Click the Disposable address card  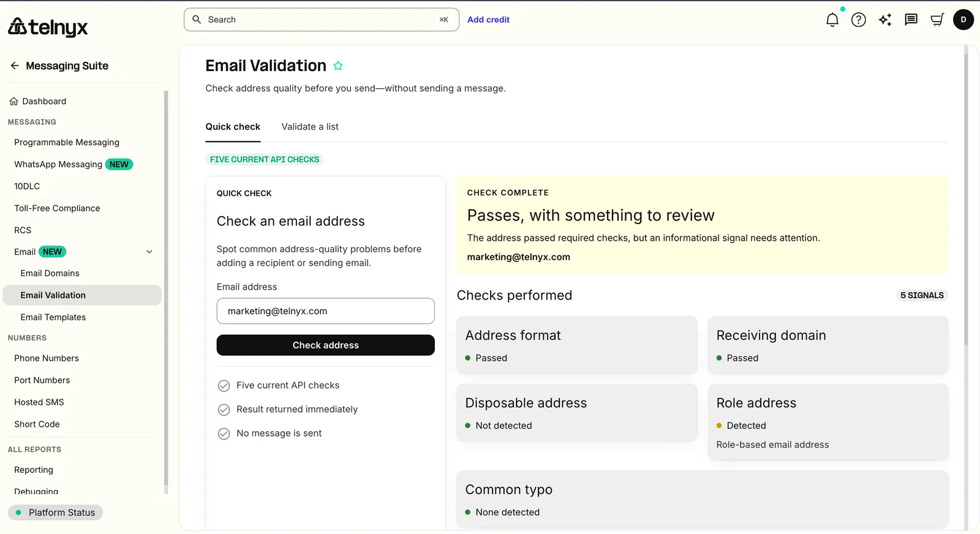click(x=577, y=412)
